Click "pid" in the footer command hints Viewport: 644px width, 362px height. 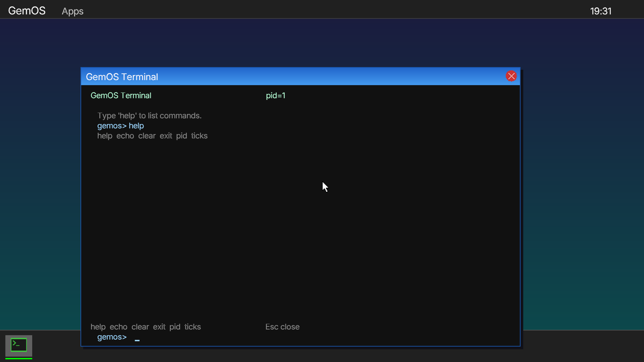click(x=175, y=327)
